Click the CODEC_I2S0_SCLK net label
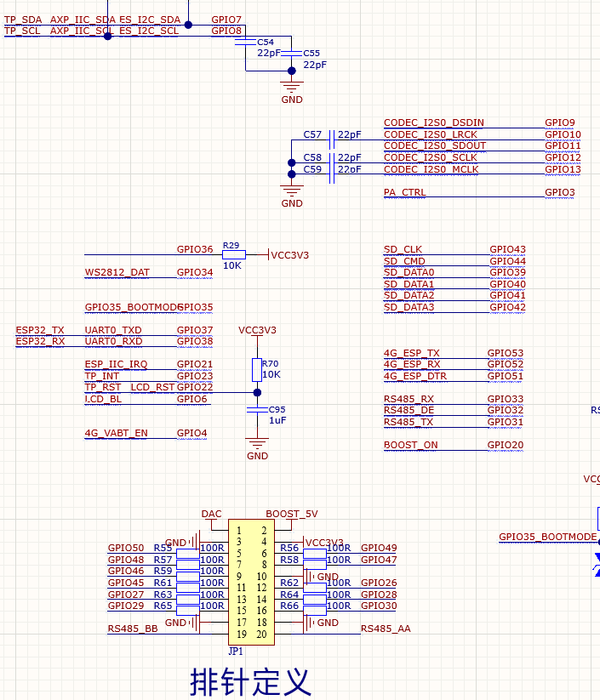Image resolution: width=600 pixels, height=700 pixels. (x=431, y=157)
